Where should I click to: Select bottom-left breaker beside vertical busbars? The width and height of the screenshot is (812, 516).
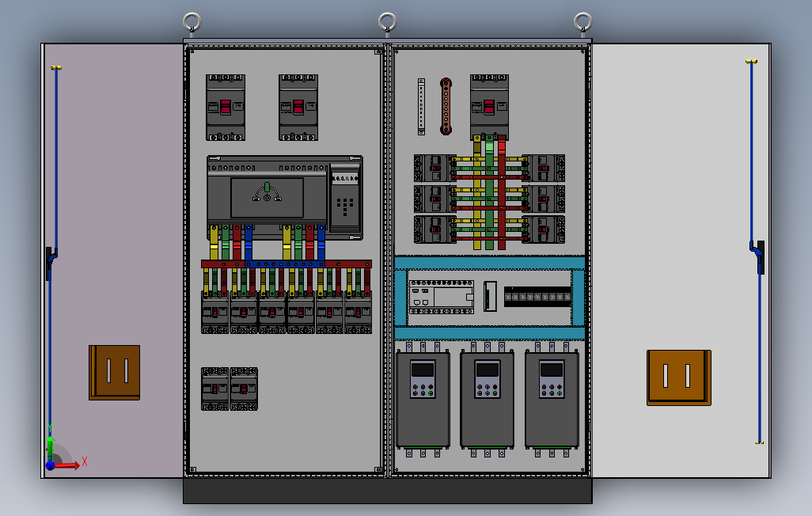[434, 230]
